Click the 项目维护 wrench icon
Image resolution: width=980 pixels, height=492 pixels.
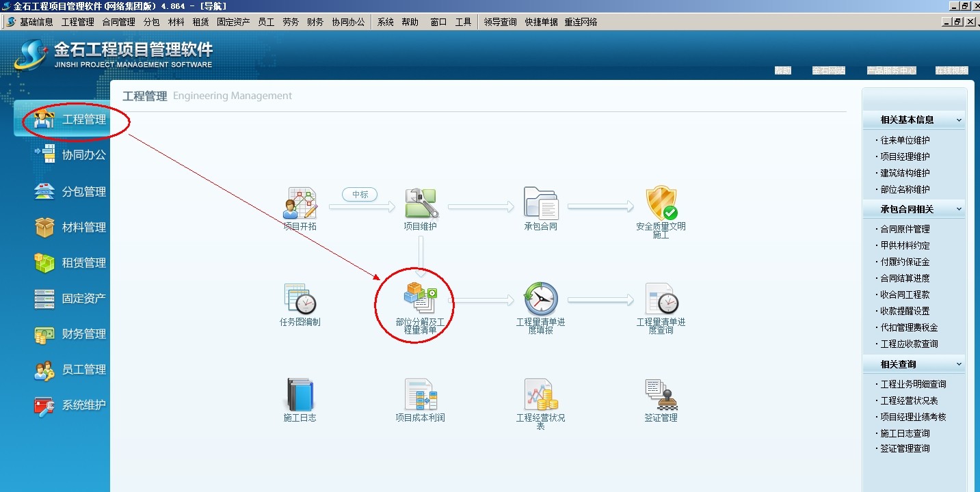[420, 204]
